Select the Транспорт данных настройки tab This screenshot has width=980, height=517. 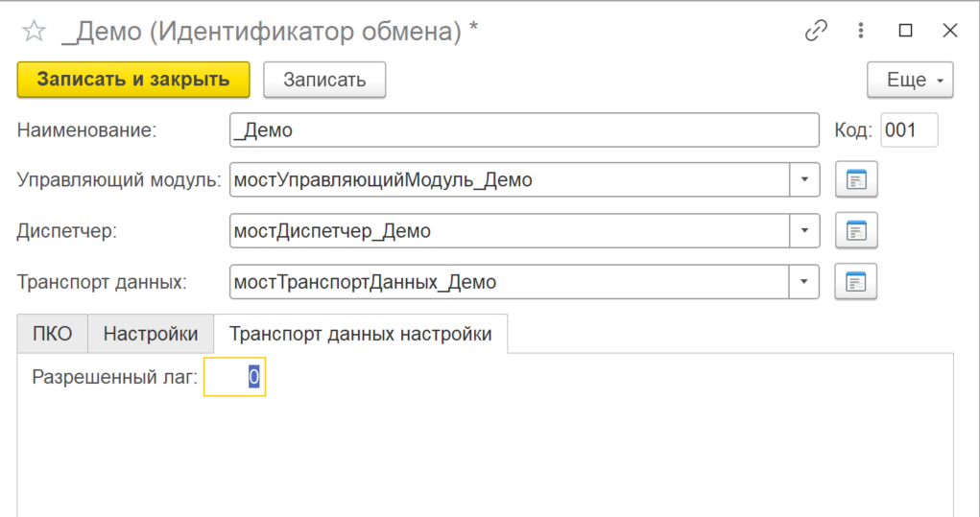click(x=360, y=334)
